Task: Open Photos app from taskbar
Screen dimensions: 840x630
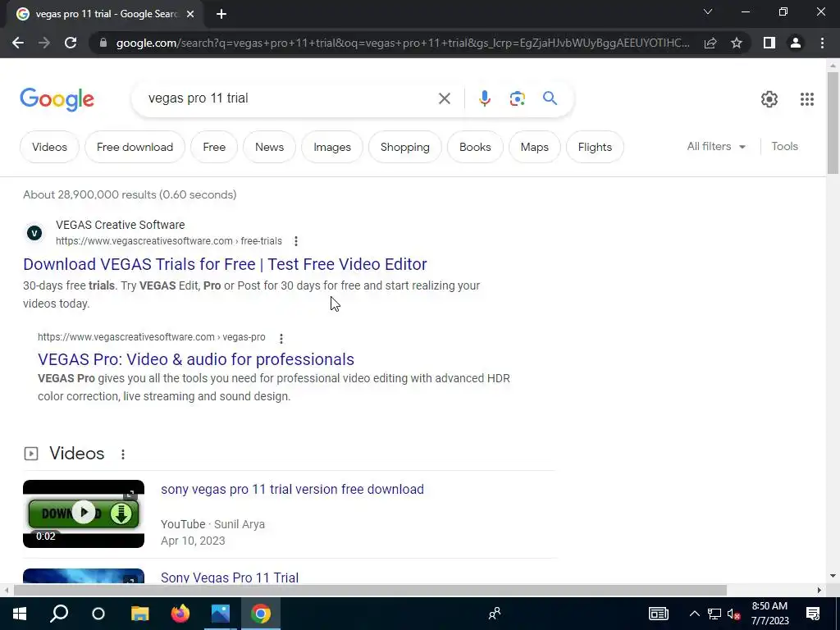Action: [220, 614]
